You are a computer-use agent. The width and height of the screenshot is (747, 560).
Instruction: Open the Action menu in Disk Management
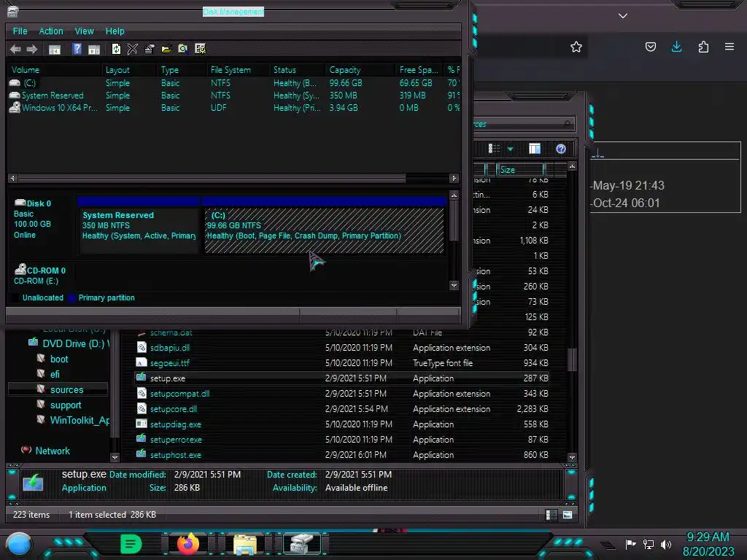coord(51,31)
